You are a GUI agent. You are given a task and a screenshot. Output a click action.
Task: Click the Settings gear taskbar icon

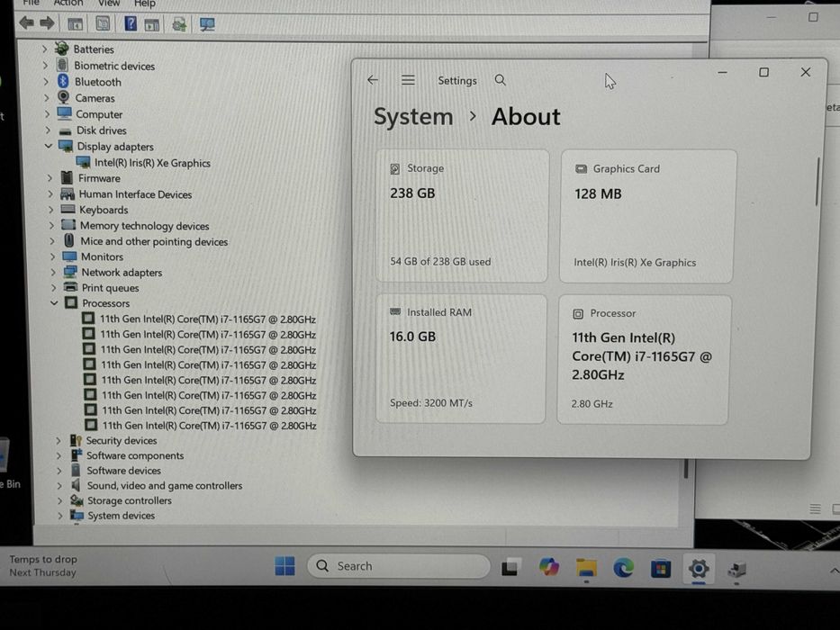[x=699, y=568]
